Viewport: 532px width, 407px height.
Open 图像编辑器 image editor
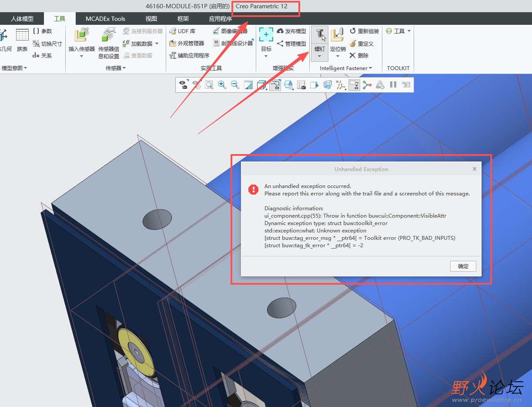point(230,31)
